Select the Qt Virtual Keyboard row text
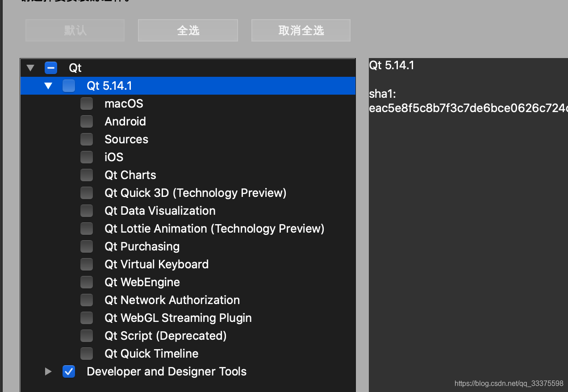 point(156,264)
